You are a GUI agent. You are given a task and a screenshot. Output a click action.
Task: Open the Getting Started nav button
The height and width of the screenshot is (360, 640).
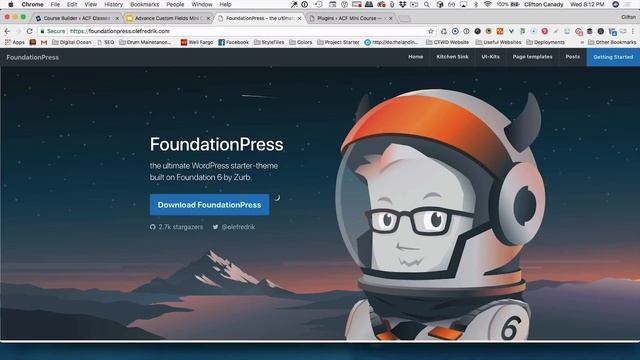point(613,57)
